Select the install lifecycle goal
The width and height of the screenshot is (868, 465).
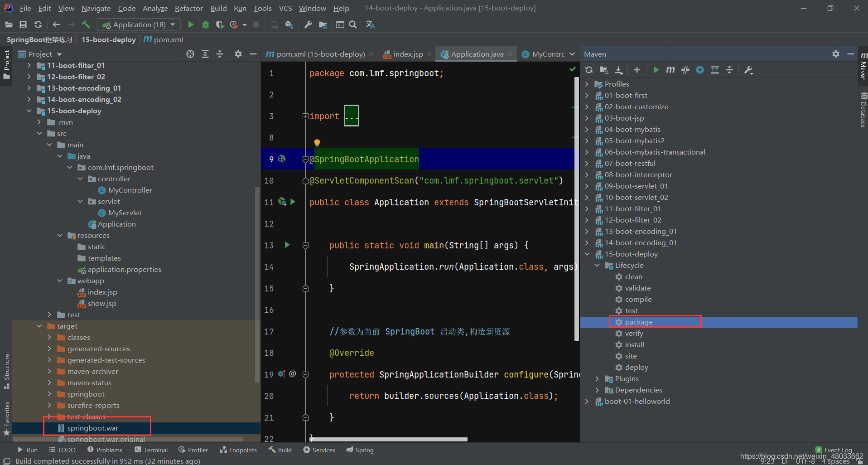pyautogui.click(x=634, y=344)
